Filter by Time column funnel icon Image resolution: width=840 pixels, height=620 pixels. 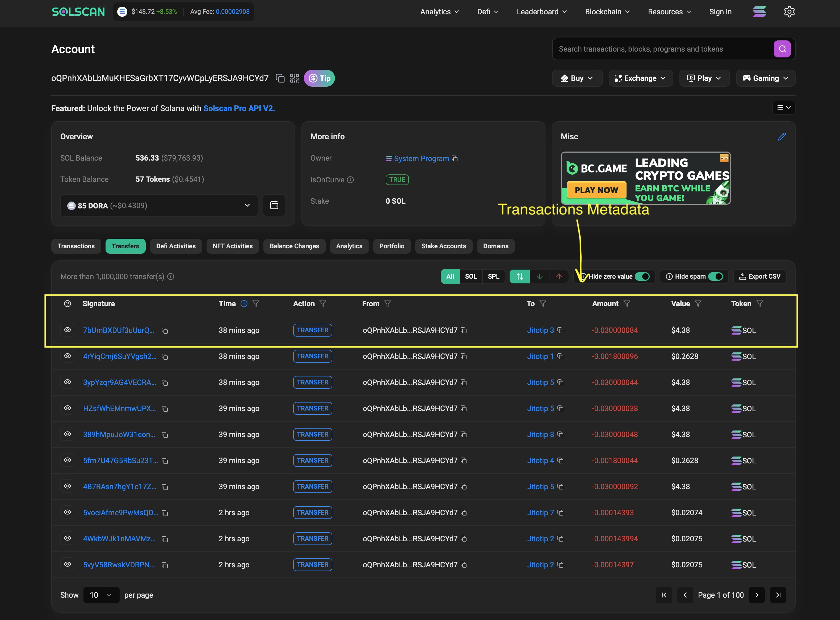256,304
